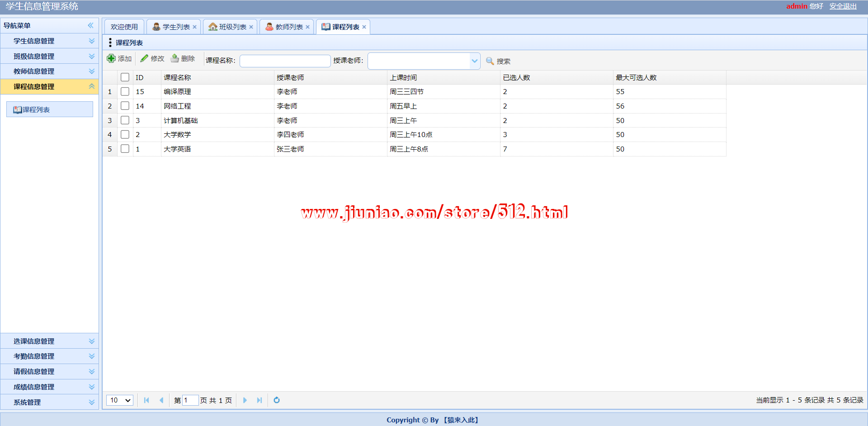The height and width of the screenshot is (426, 868).
Task: Click the book icon beside 课程列表 in sidebar
Action: tap(18, 110)
